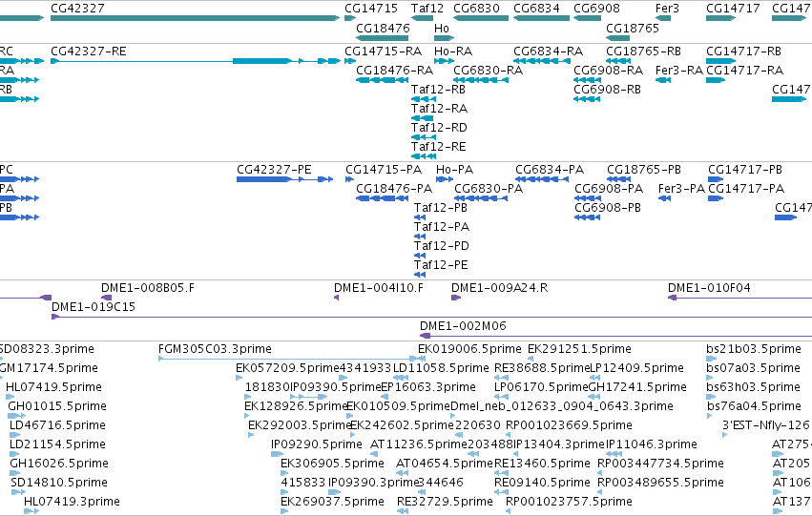Click protein CG6830-PA
This screenshot has height=516, width=812.
tap(481, 198)
